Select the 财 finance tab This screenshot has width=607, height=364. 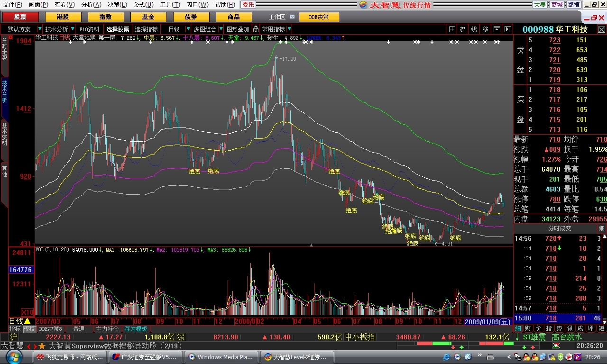[529, 328]
